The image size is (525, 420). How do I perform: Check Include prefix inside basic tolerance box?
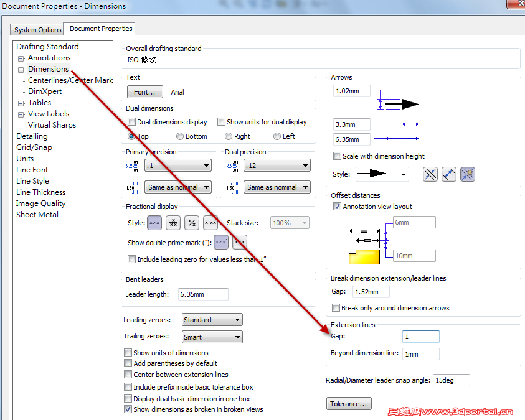pyautogui.click(x=128, y=387)
